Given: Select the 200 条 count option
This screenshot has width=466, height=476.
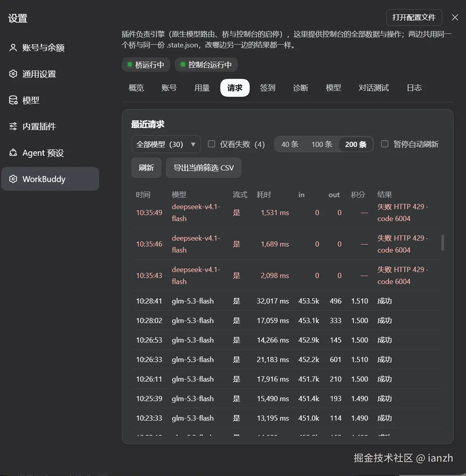Looking at the screenshot, I should click(x=356, y=144).
